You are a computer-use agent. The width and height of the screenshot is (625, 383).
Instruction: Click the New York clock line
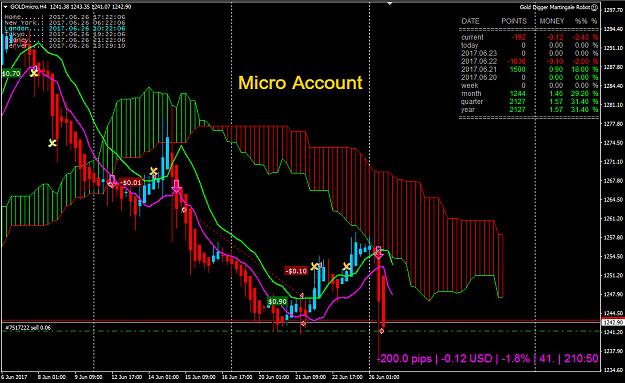tap(65, 23)
